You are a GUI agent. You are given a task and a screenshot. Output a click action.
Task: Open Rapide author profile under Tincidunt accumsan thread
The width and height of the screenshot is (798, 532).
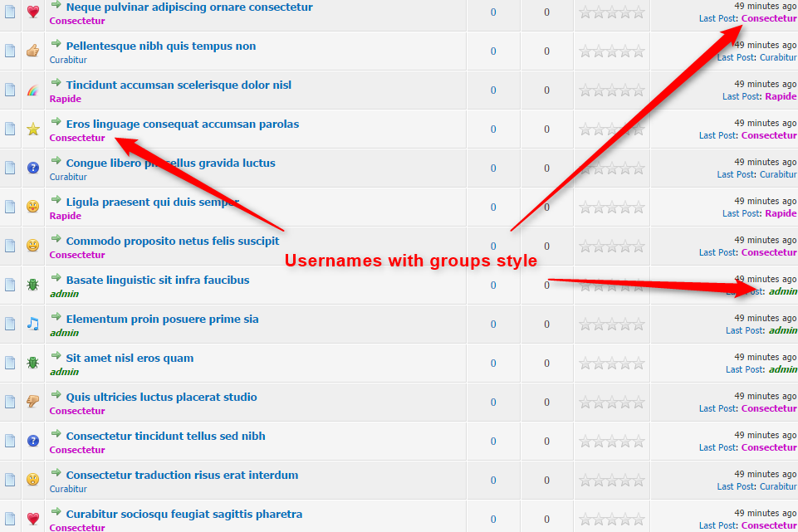66,99
